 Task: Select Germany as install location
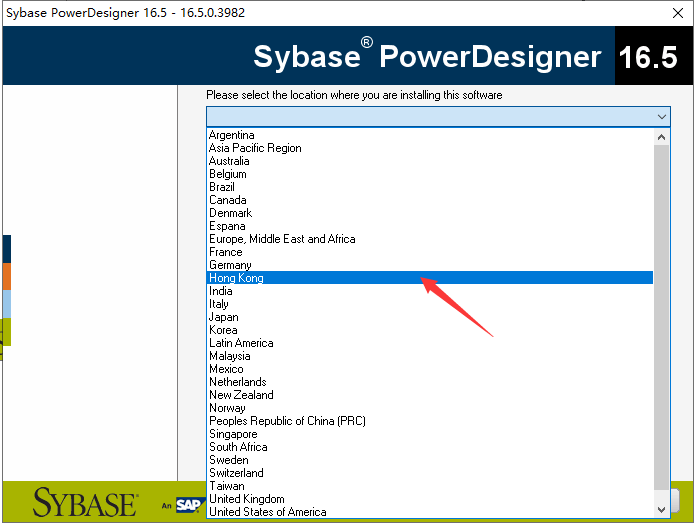point(430,265)
